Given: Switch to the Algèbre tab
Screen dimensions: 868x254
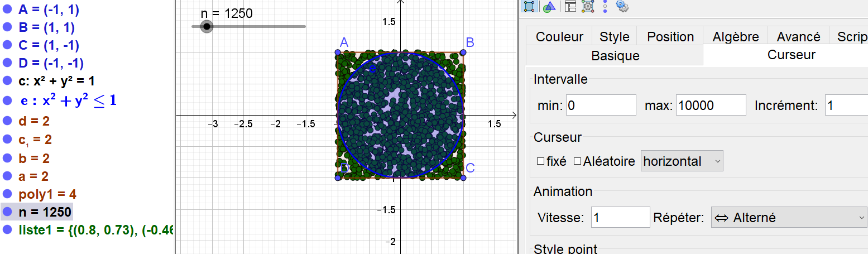Looking at the screenshot, I should pyautogui.click(x=736, y=37).
